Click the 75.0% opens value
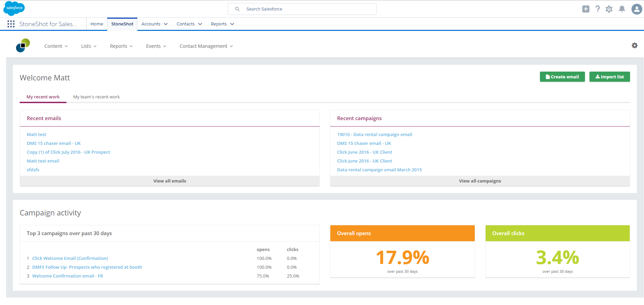Screen dimensions: 644x305 coord(263,276)
